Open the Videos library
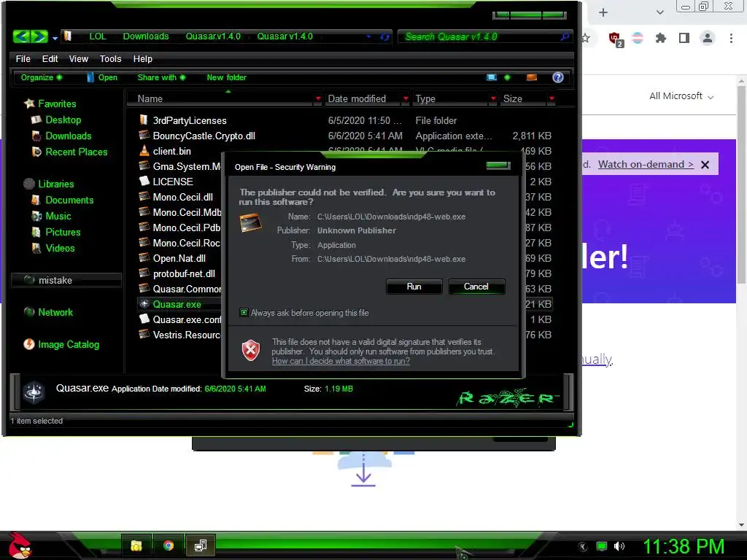 tap(60, 248)
